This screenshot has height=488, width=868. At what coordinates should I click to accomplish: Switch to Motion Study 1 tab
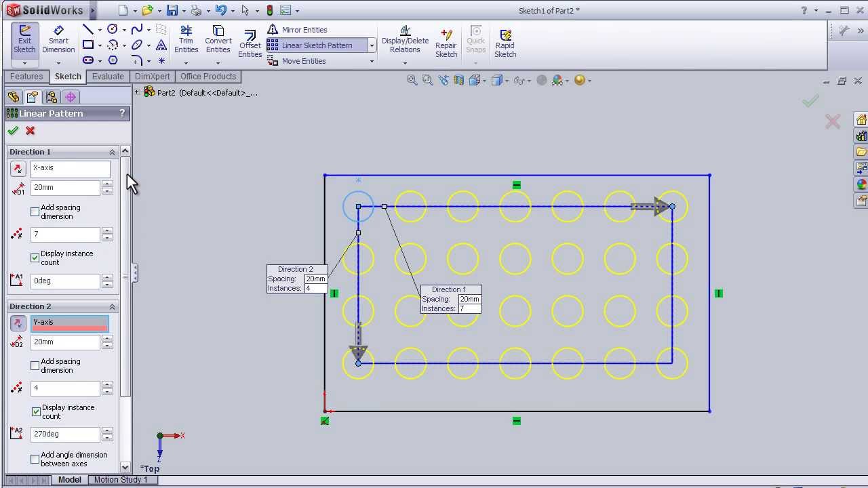(x=120, y=480)
